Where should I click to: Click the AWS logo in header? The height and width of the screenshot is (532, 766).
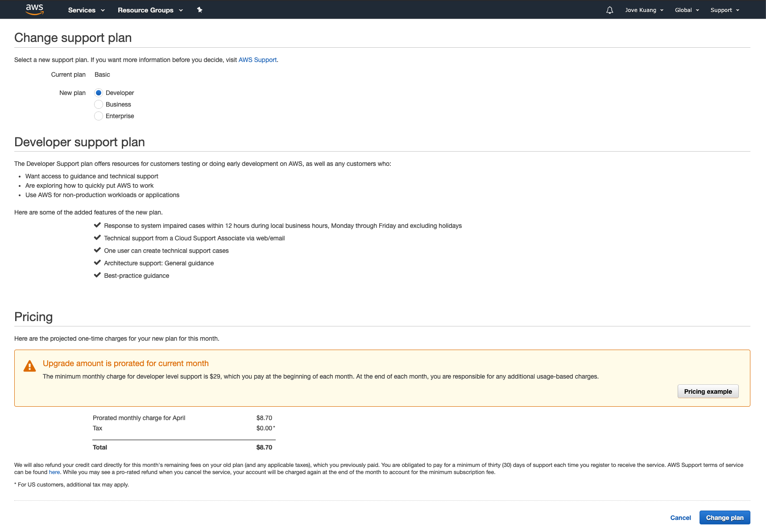click(34, 9)
